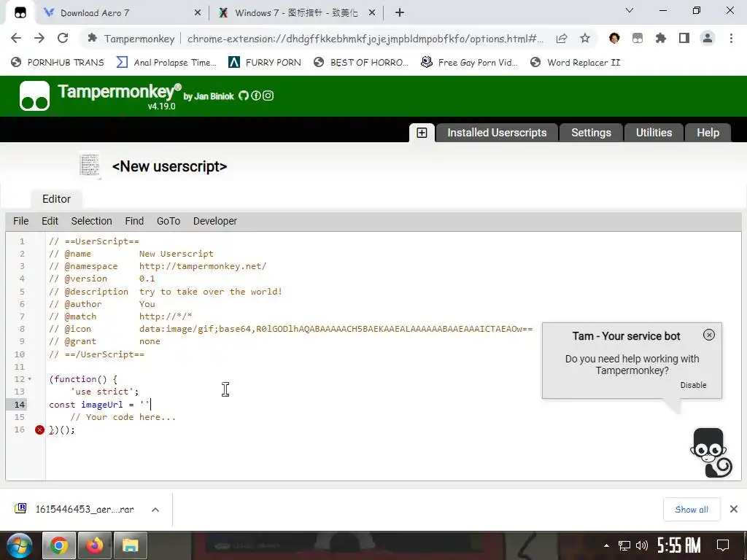Open the GoTo menu
This screenshot has height=560, width=747.
(169, 221)
